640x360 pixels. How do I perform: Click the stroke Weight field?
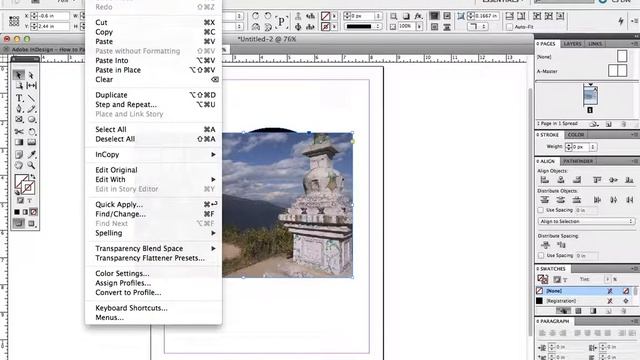[581, 147]
